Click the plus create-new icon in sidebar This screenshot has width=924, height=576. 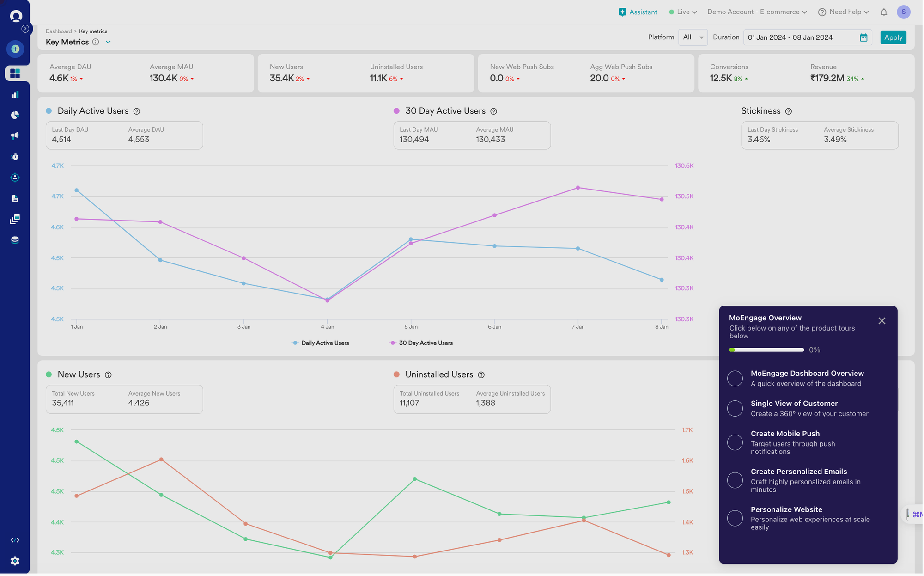pyautogui.click(x=15, y=49)
